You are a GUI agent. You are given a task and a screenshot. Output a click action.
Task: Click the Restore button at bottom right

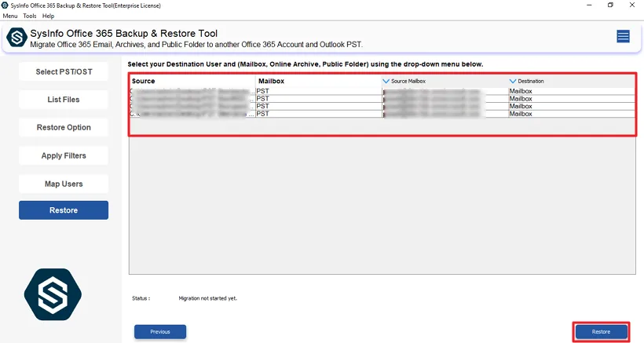tap(602, 331)
